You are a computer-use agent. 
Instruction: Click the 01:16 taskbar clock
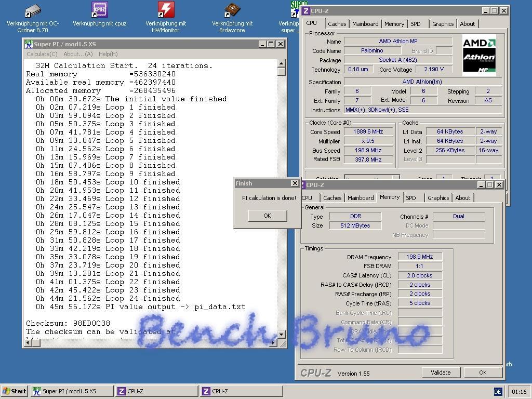pyautogui.click(x=519, y=392)
